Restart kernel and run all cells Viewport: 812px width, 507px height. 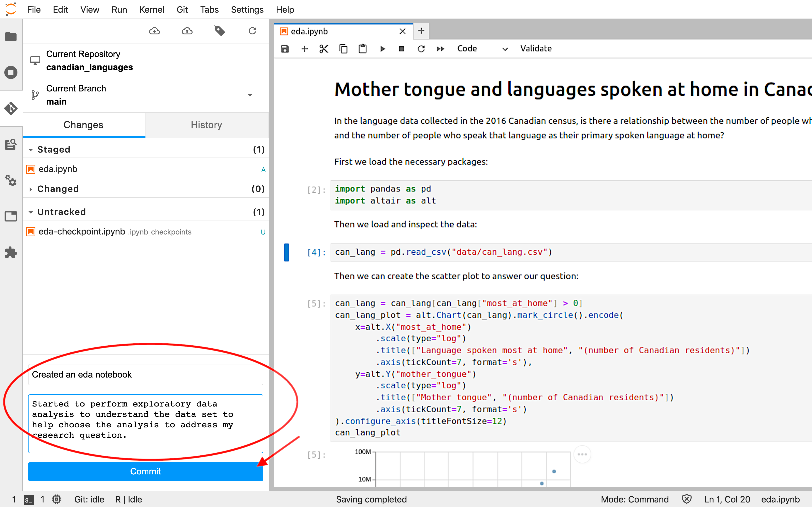tap(440, 49)
